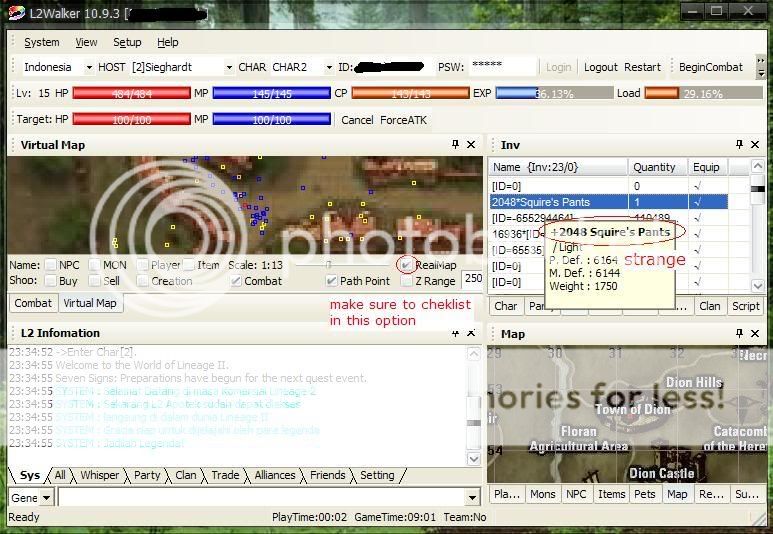Close the L2 Infomation panel

pos(471,333)
